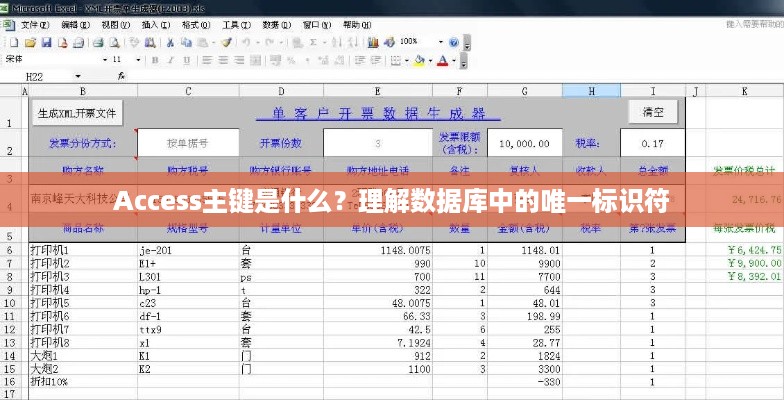Open the 编辑 menu
The width and height of the screenshot is (784, 400).
click(76, 24)
